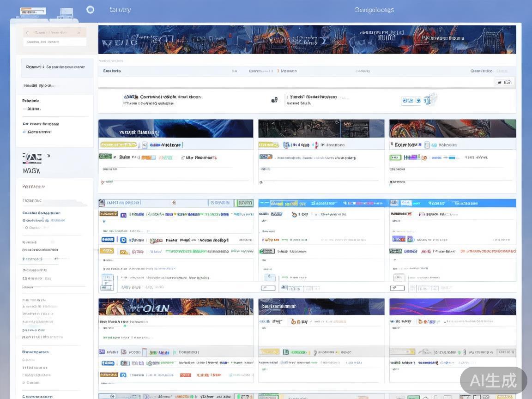Click the yellow tag badge under the blue abstract banner
Screen dimensions: 532x399
click(111, 145)
